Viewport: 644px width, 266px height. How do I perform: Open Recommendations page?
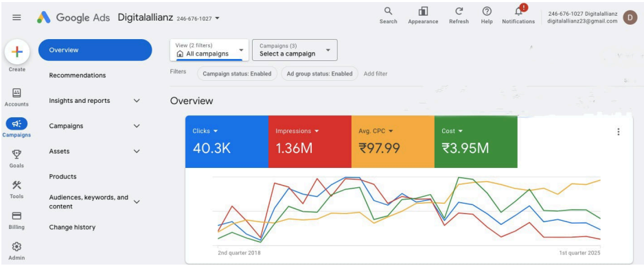[x=77, y=75]
